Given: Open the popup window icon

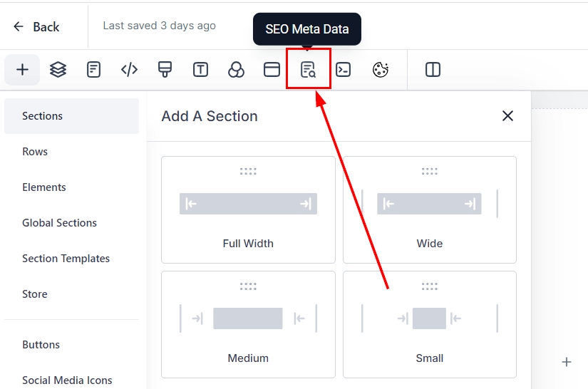Looking at the screenshot, I should point(272,69).
